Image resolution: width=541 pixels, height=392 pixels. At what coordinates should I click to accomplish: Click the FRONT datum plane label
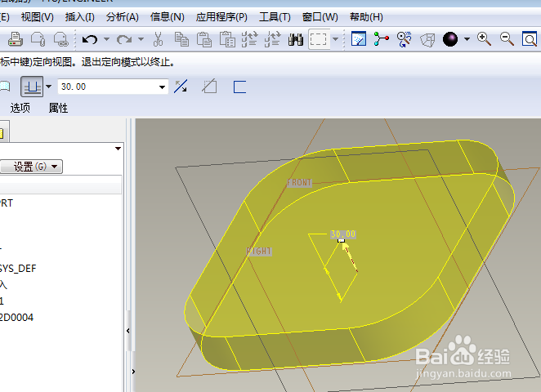coord(299,183)
